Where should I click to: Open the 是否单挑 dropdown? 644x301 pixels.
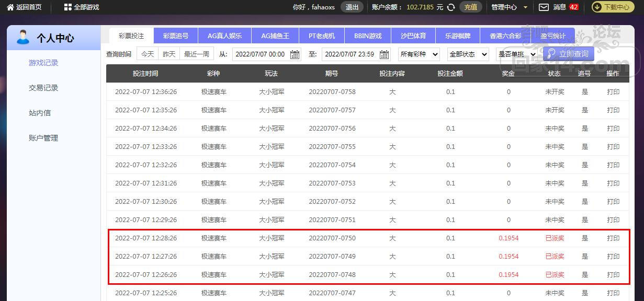click(517, 54)
